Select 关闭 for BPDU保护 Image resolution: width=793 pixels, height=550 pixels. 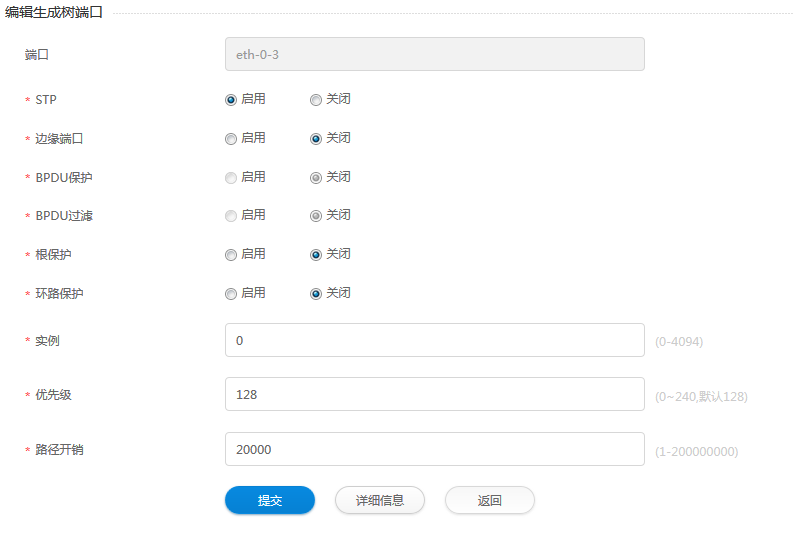(316, 177)
